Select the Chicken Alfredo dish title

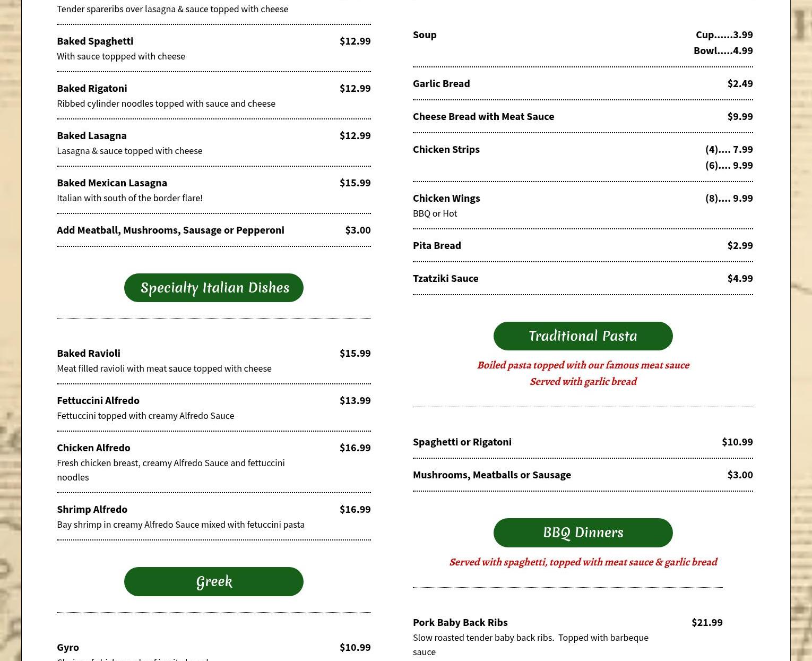point(93,448)
